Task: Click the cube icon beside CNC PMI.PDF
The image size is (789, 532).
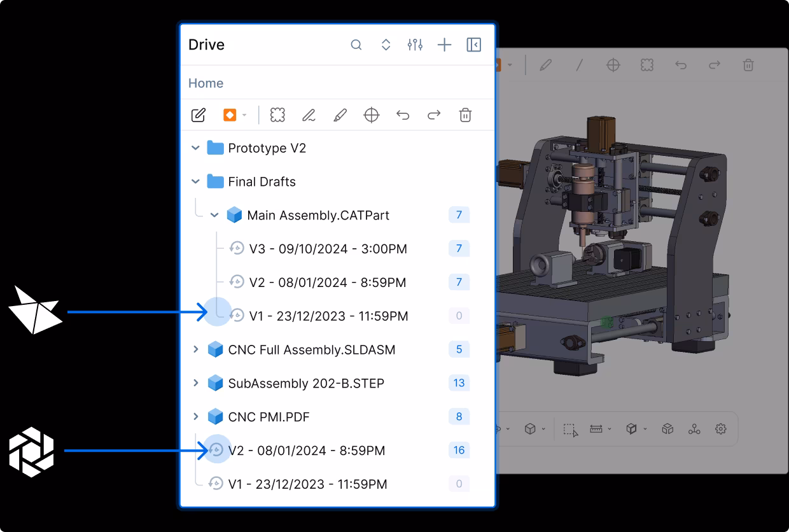Action: click(x=215, y=417)
